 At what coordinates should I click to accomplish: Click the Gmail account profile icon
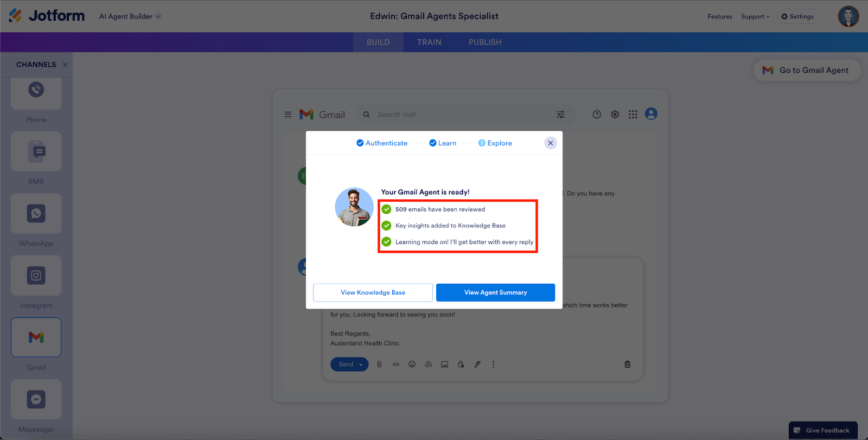click(651, 114)
